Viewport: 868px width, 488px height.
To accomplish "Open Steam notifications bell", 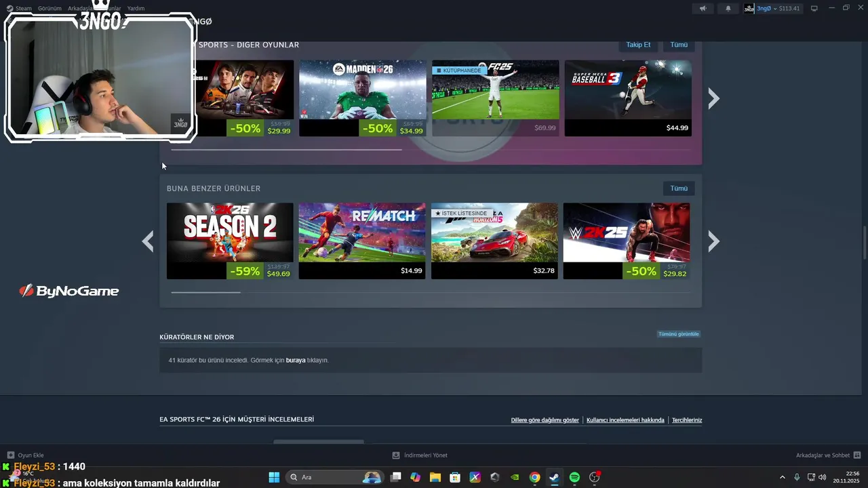I will pyautogui.click(x=728, y=8).
